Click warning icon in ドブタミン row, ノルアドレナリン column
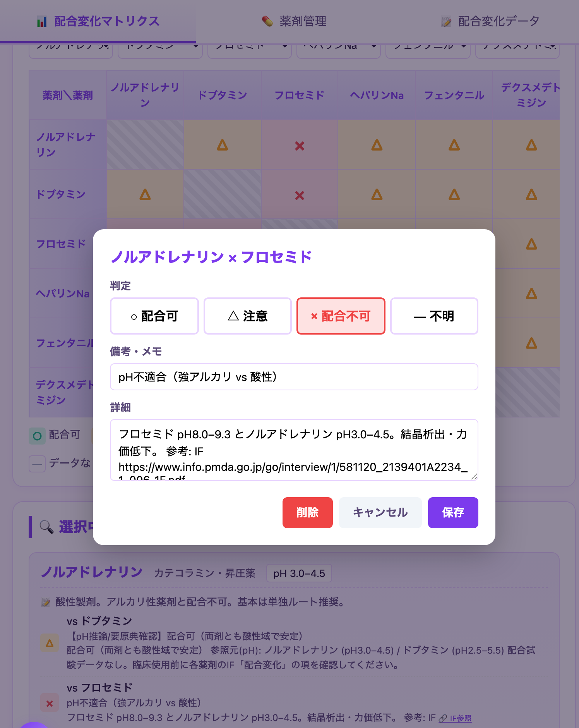 [x=145, y=195]
